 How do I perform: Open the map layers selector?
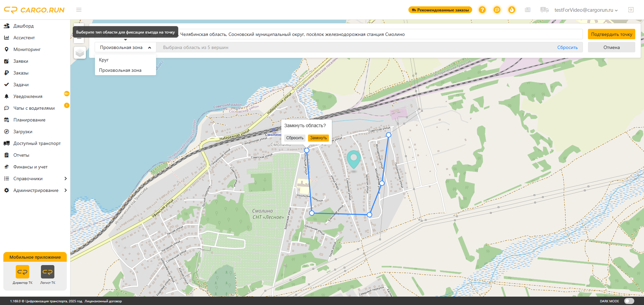(x=80, y=53)
